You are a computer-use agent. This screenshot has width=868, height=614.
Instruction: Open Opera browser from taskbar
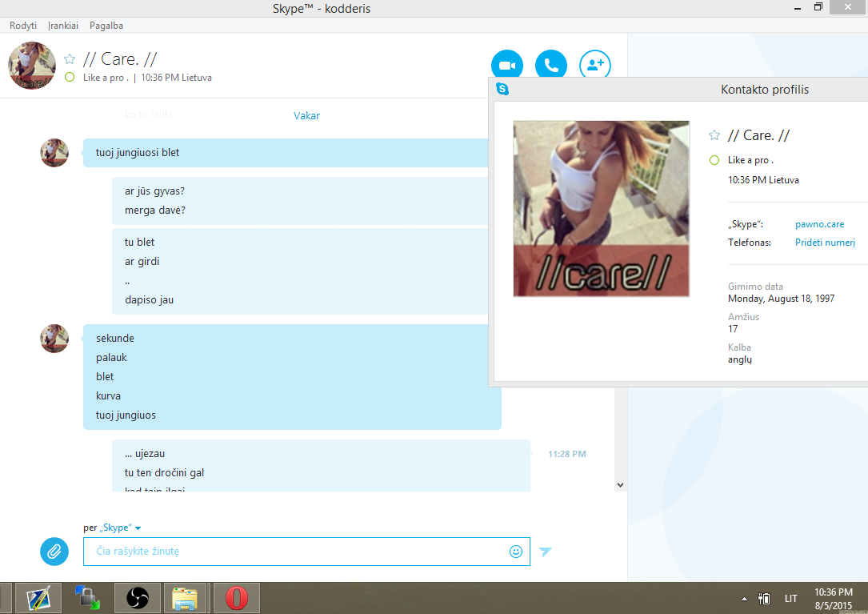pyautogui.click(x=236, y=598)
